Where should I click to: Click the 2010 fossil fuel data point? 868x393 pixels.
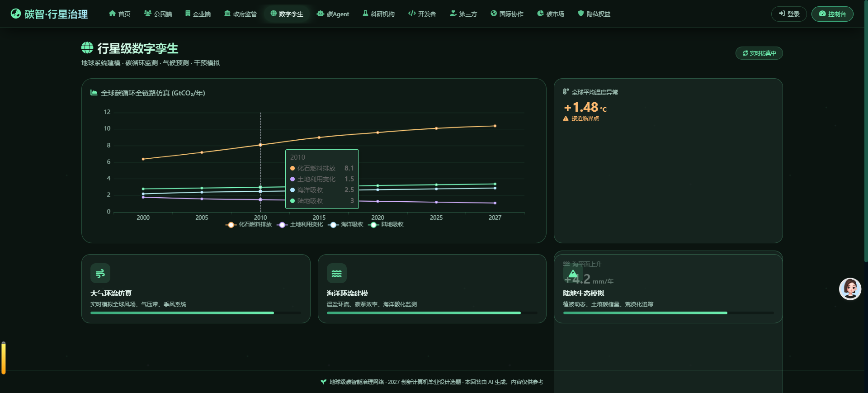click(x=260, y=145)
